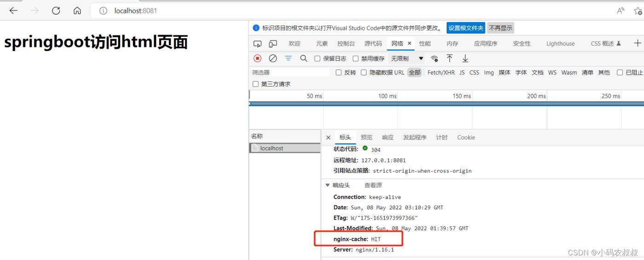The image size is (644, 260).
Task: Toggle the device emulation icon
Action: pyautogui.click(x=273, y=44)
